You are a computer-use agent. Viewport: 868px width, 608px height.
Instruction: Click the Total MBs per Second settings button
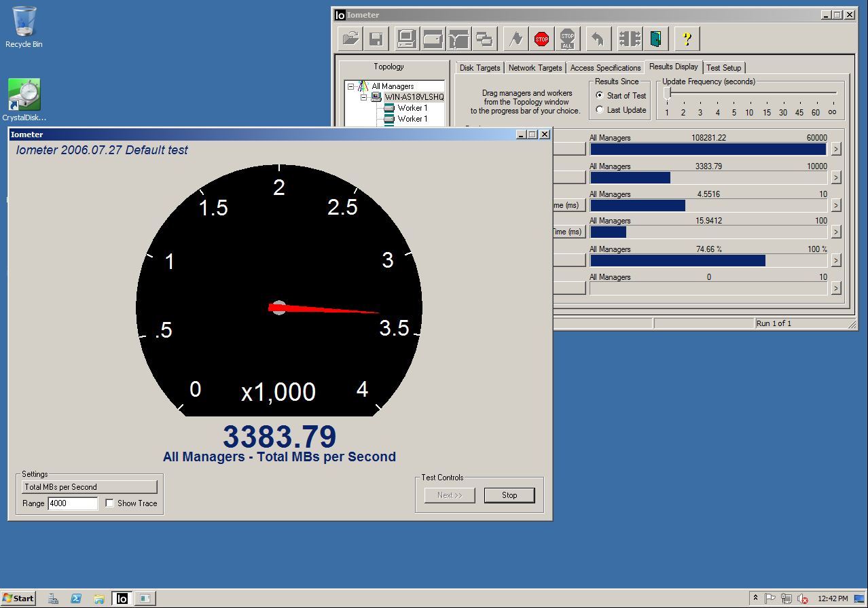coord(89,487)
